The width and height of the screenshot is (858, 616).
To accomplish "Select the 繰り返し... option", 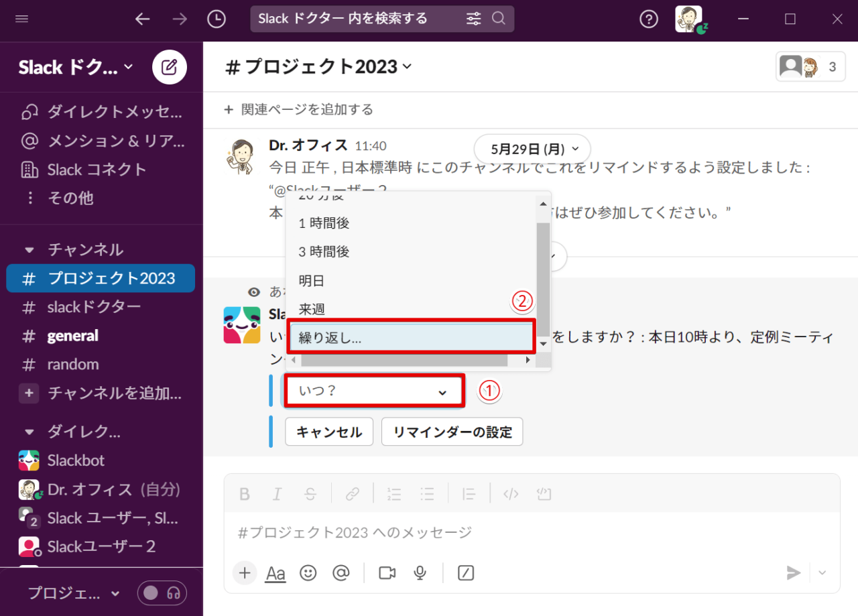I will coord(412,338).
